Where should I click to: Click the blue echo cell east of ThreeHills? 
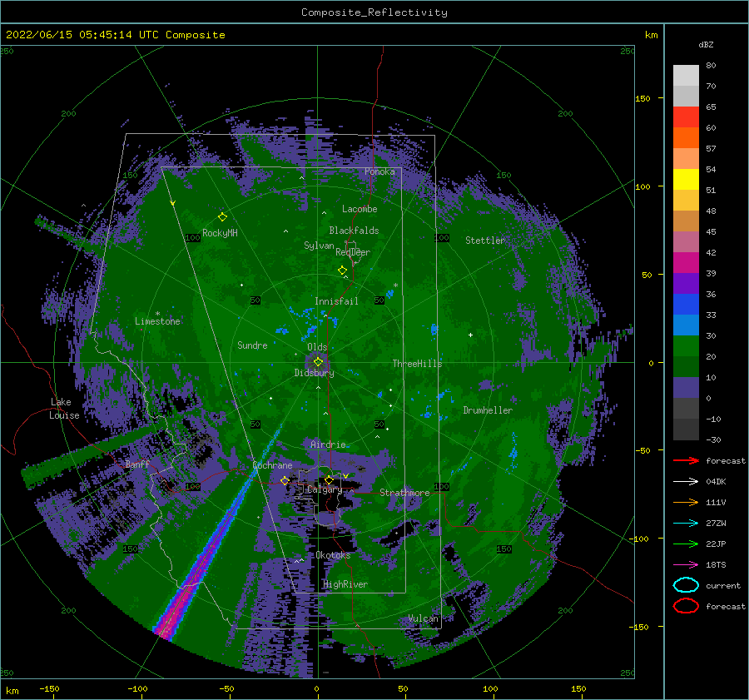(x=434, y=329)
